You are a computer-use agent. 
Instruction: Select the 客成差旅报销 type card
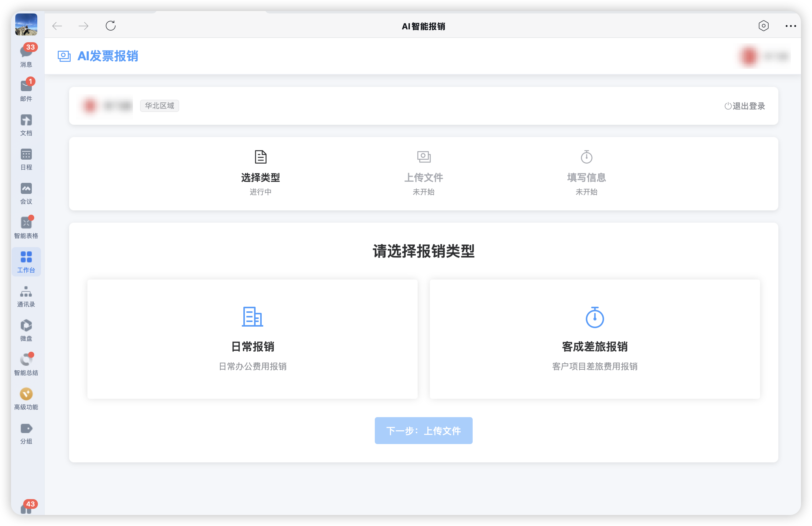(x=594, y=339)
